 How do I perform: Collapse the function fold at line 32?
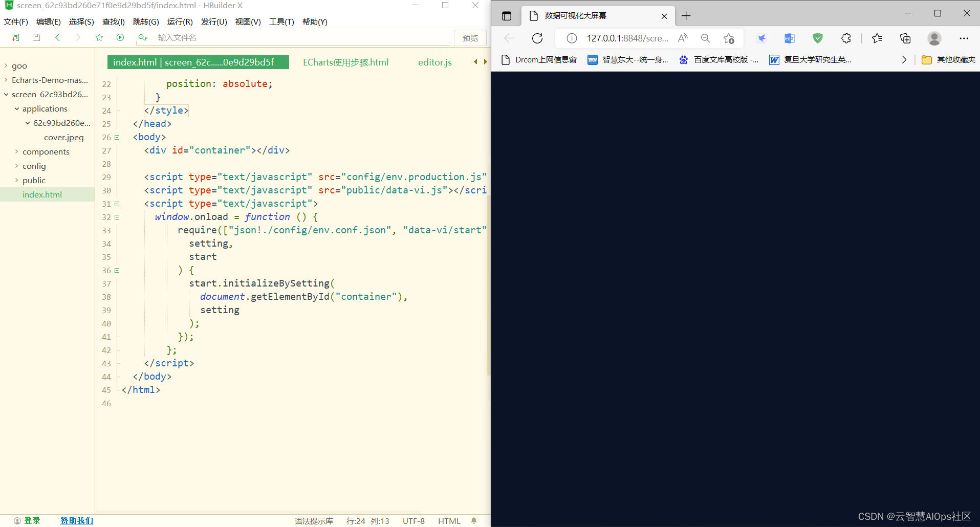click(x=117, y=217)
